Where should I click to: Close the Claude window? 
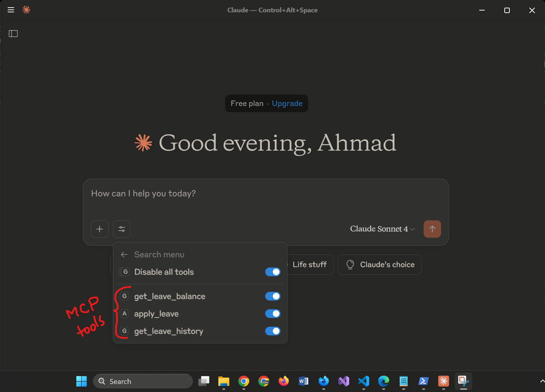tap(532, 10)
